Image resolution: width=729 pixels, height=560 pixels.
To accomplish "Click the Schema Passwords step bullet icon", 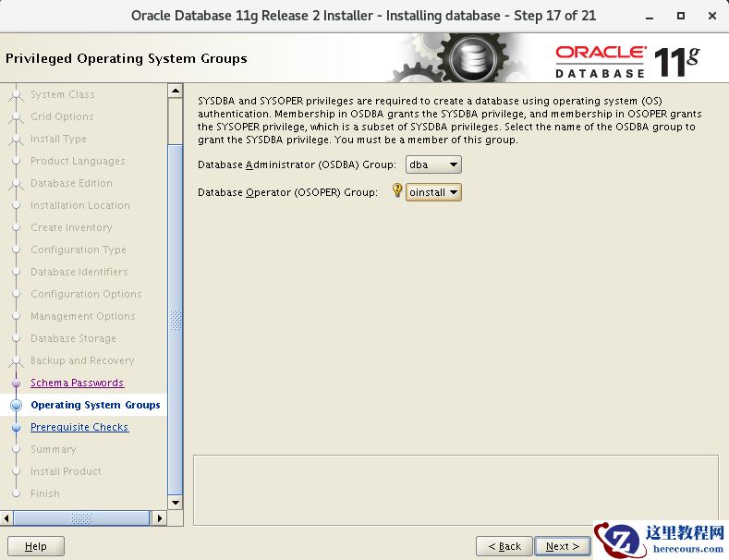I will coord(17,383).
